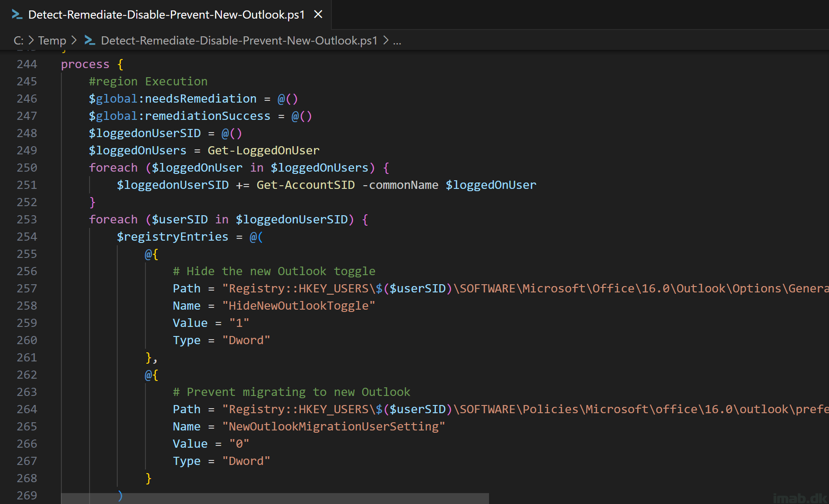Click on '$global:needsRemediation' variable
This screenshot has height=504, width=829.
click(173, 99)
